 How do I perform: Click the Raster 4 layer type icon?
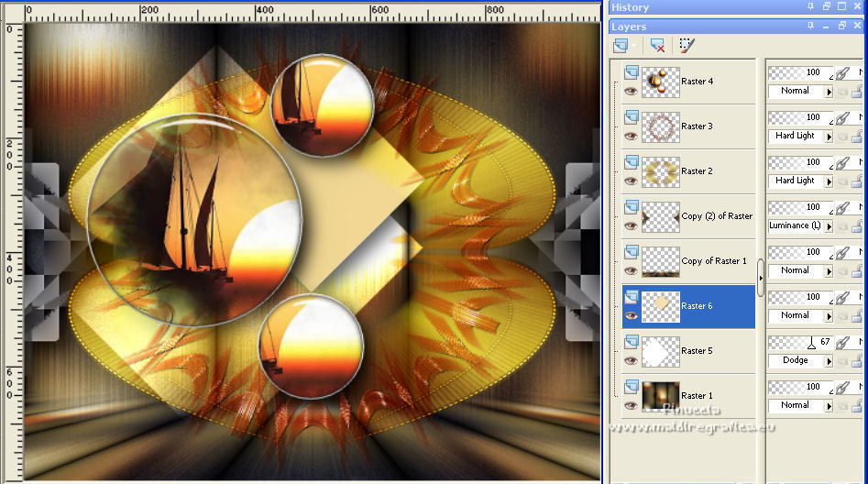[632, 72]
